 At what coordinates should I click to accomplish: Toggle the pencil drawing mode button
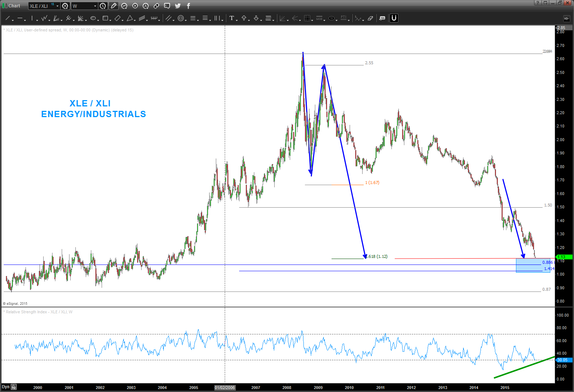tap(113, 6)
